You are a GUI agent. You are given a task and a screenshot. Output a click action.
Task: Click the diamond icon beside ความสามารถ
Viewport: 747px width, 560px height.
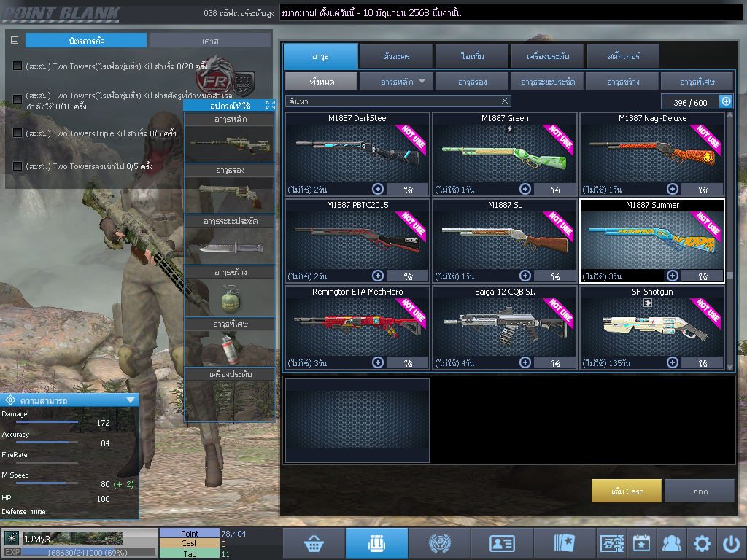(10, 400)
